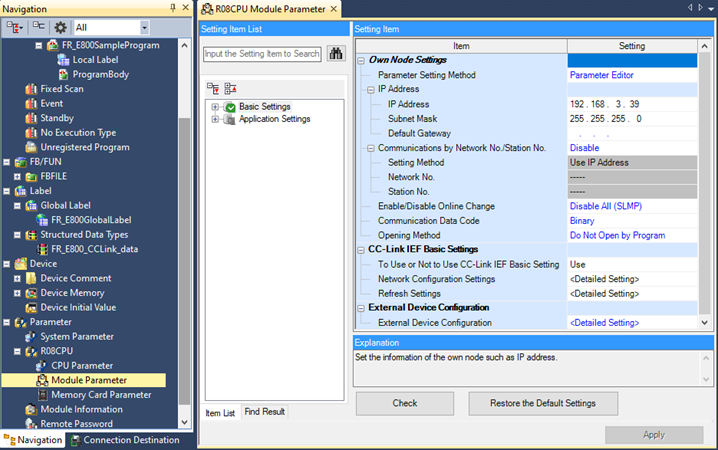Image resolution: width=718 pixels, height=450 pixels.
Task: Click the setting table scroll down arrow
Action: (x=704, y=323)
